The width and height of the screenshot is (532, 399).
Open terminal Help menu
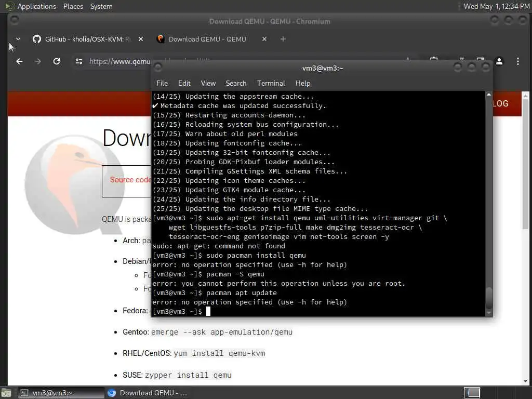303,83
